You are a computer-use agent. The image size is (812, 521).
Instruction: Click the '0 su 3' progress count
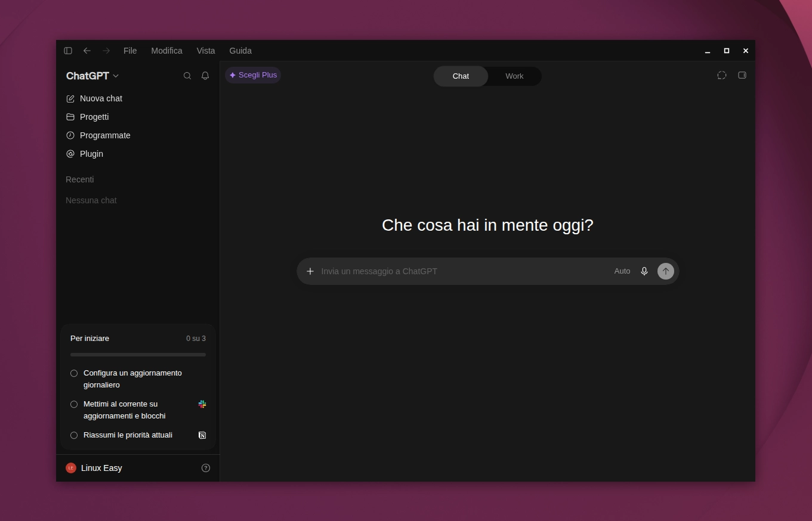click(196, 339)
